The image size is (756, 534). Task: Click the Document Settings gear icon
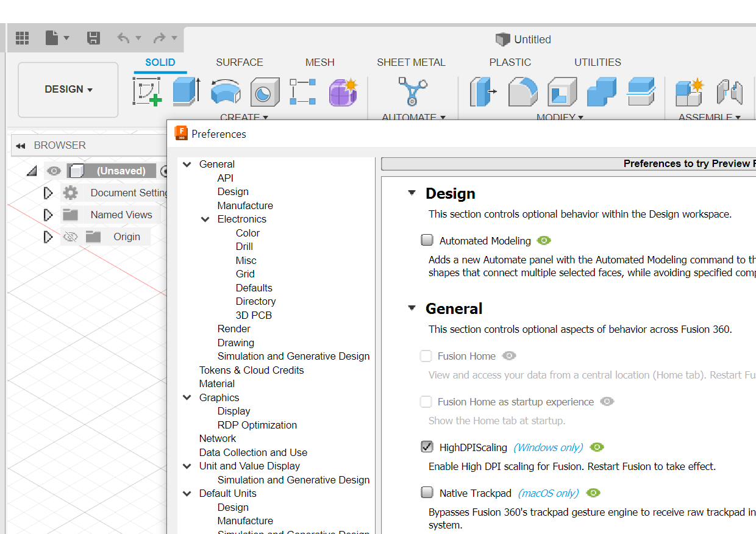tap(71, 193)
